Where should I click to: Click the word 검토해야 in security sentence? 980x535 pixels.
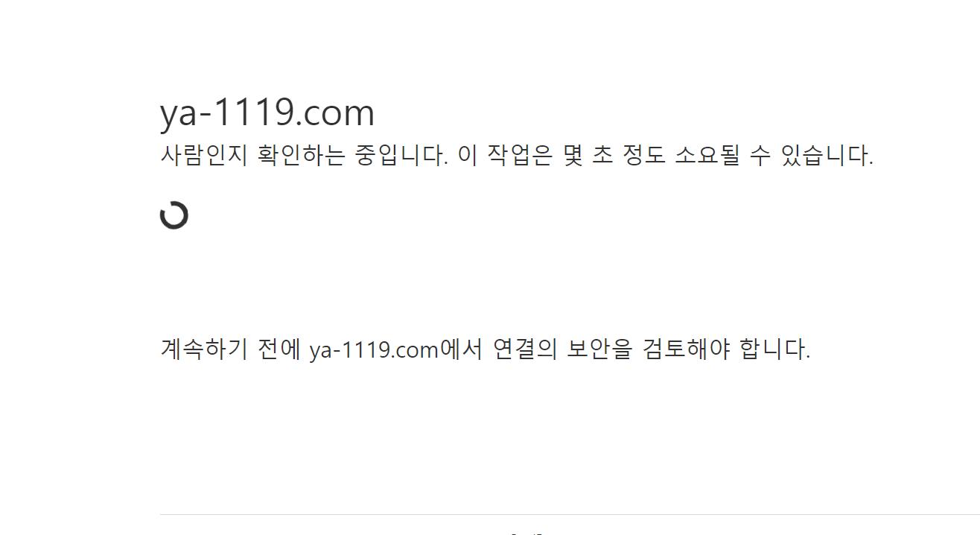pyautogui.click(x=686, y=349)
